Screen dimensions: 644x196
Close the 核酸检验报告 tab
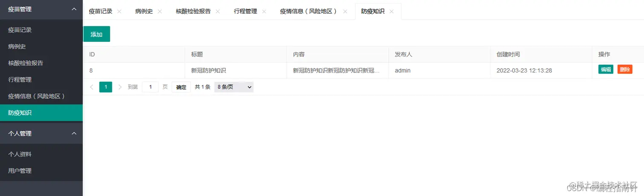[218, 12]
